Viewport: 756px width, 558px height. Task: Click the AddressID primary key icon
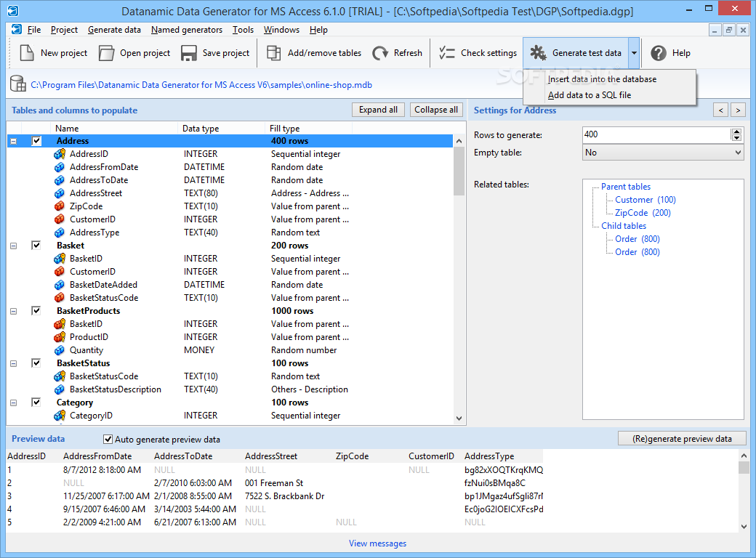60,154
